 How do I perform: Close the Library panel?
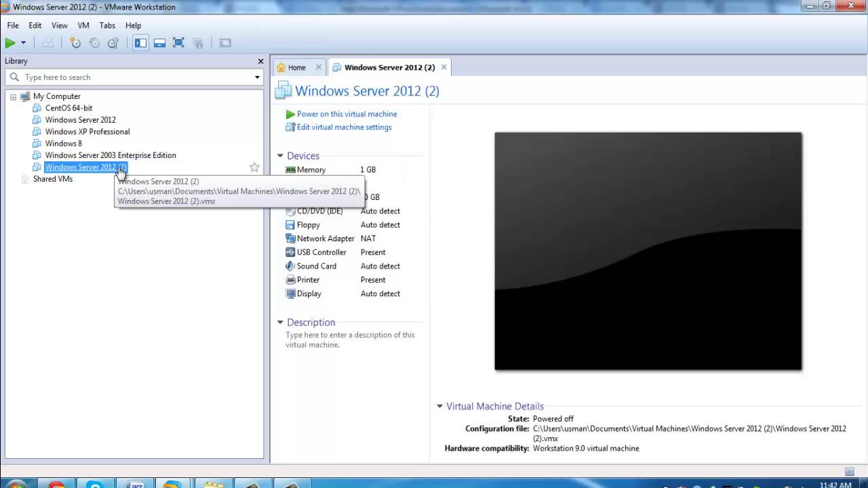point(260,61)
